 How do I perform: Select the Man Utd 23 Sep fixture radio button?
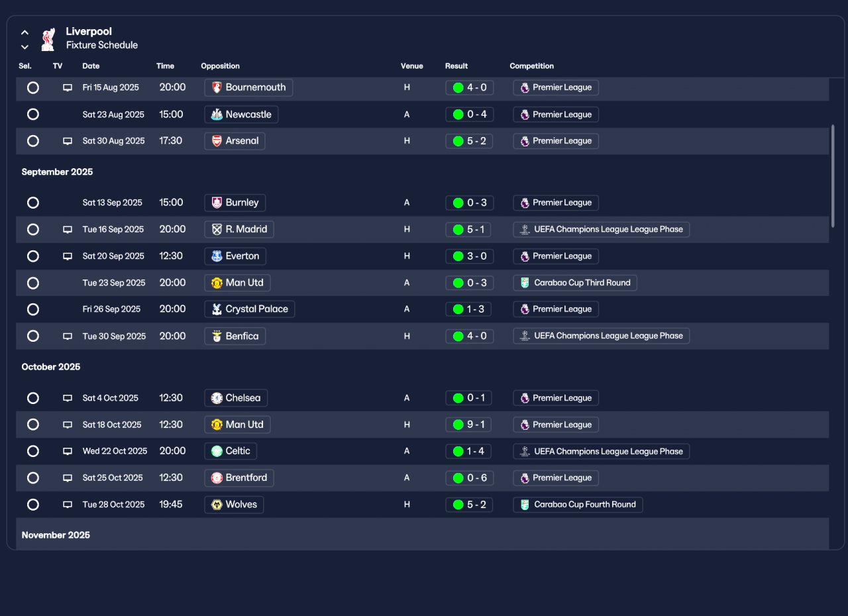coord(33,283)
